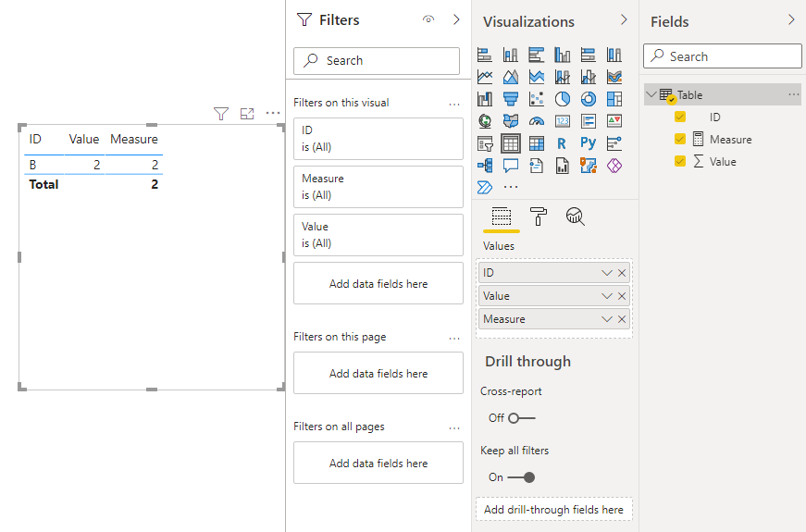The width and height of the screenshot is (806, 532).
Task: Select the Clustered column chart visual
Action: pos(563,55)
